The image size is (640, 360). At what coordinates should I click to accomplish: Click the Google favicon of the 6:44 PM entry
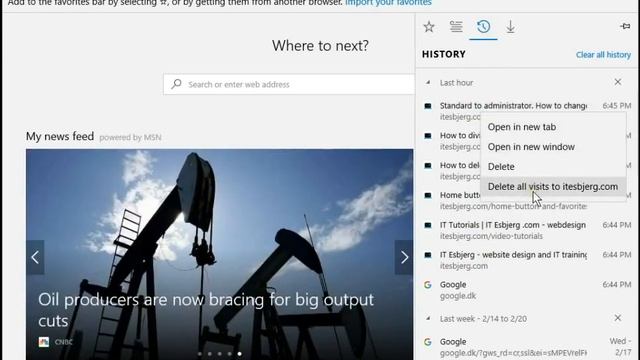[428, 285]
